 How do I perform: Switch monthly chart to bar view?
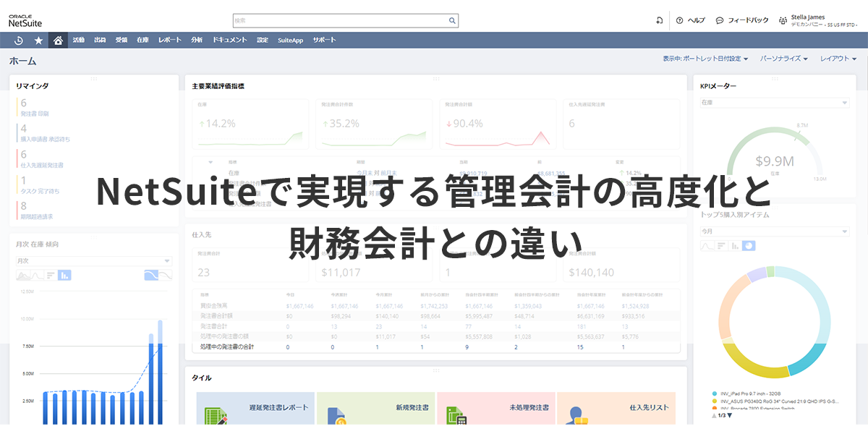coord(64,275)
